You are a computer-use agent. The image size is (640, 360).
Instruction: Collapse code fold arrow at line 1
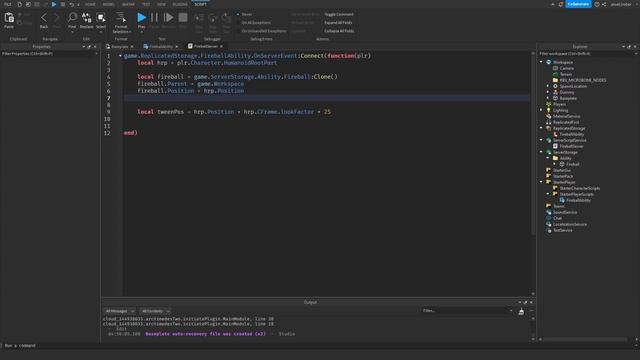(x=120, y=56)
